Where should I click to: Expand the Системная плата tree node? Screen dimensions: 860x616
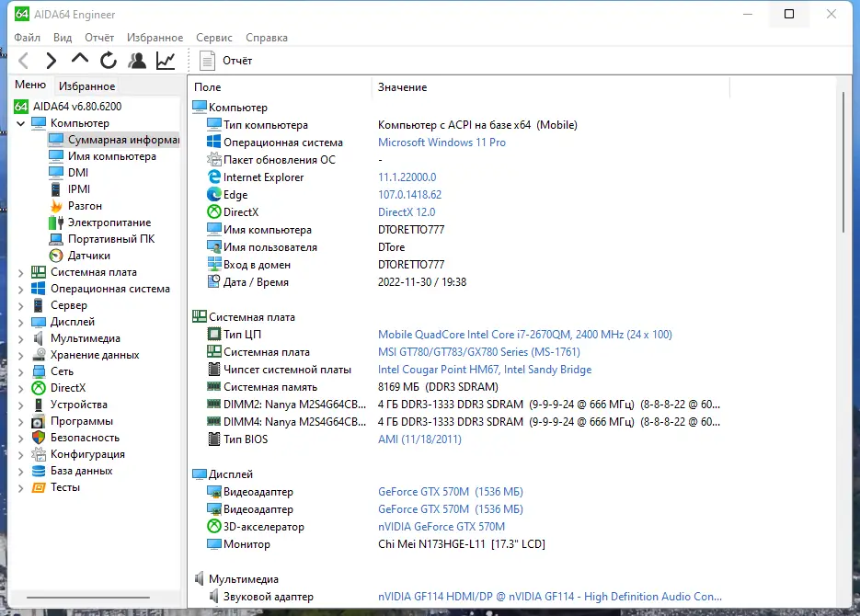(x=20, y=271)
